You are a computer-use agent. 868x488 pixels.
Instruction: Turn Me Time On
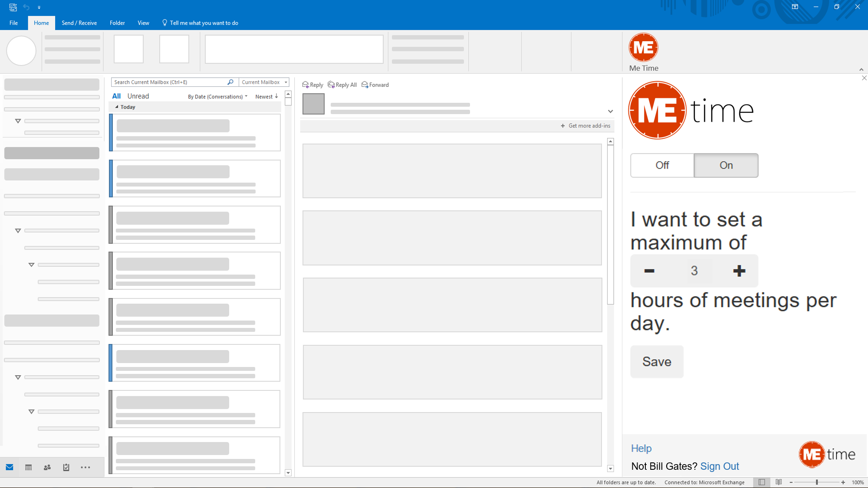726,165
